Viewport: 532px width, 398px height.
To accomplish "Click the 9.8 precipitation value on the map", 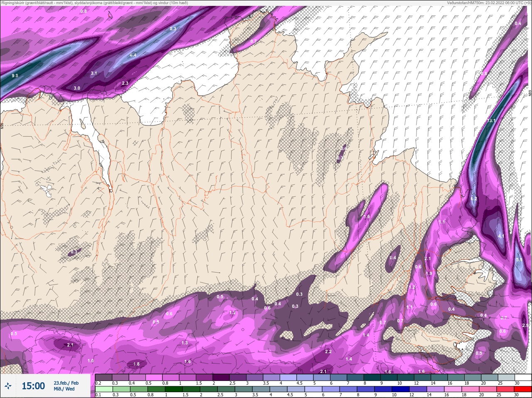I will (15, 76).
